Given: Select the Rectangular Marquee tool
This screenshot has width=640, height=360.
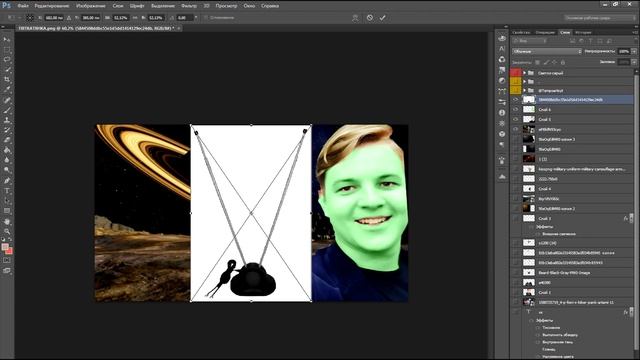Looking at the screenshot, I should pos(7,50).
